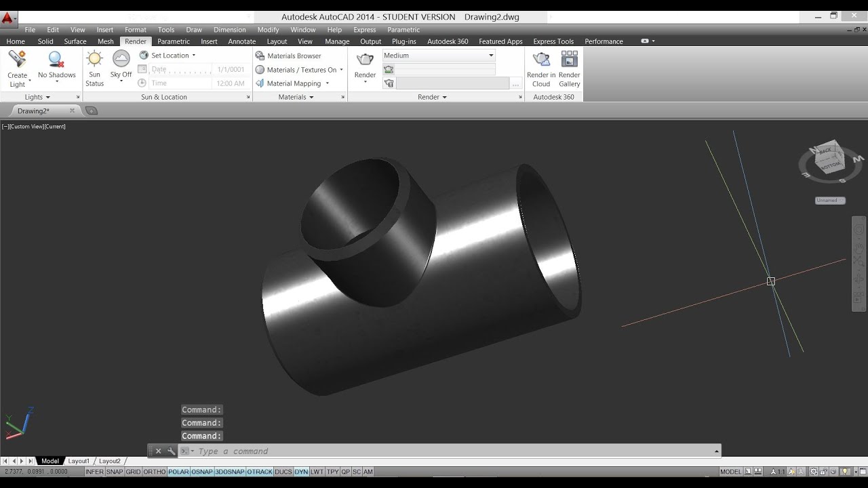Expand the Render panel title

432,97
